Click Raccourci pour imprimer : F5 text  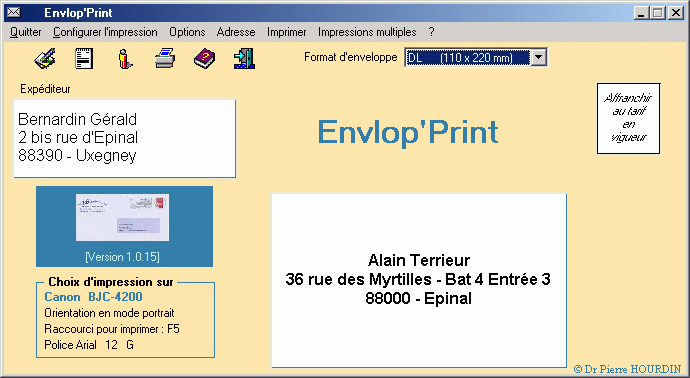point(112,329)
